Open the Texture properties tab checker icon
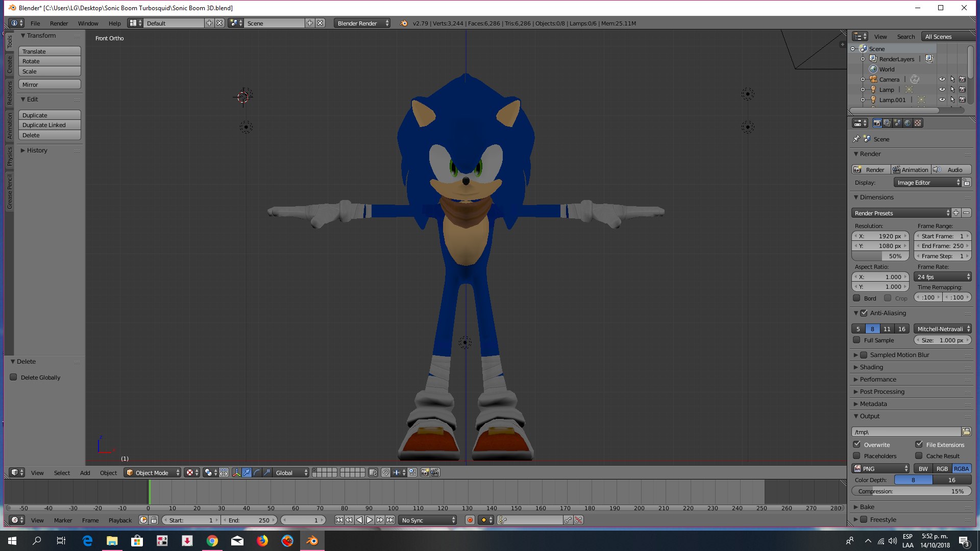The image size is (980, 551). [x=918, y=123]
